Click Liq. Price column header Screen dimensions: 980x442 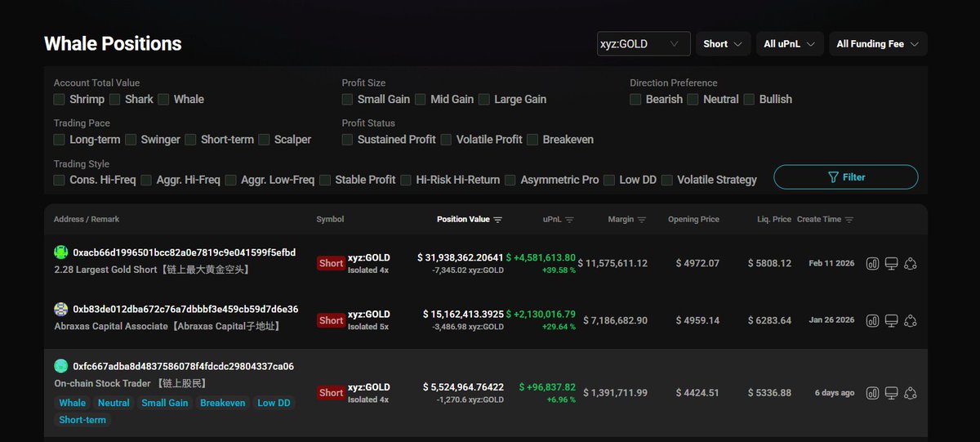coord(774,220)
